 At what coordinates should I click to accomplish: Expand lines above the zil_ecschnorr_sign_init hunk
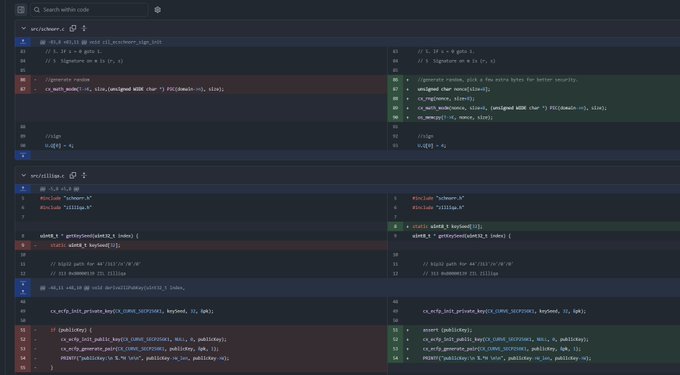(23, 42)
